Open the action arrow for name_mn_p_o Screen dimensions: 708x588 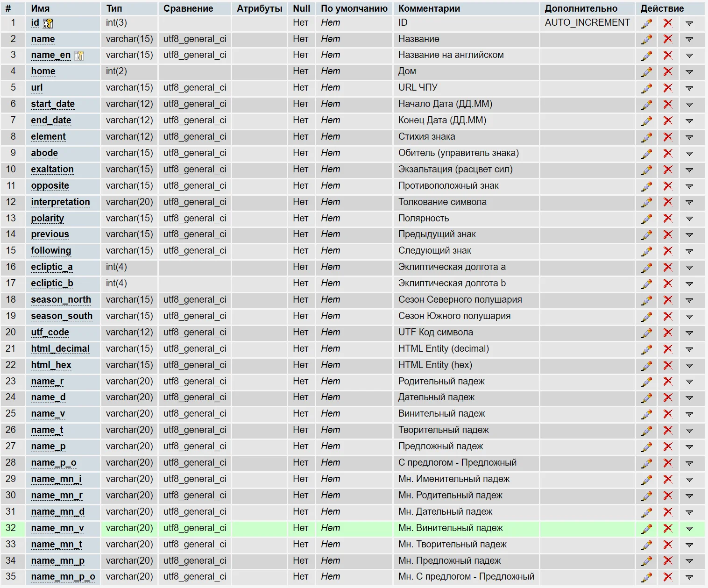point(689,577)
